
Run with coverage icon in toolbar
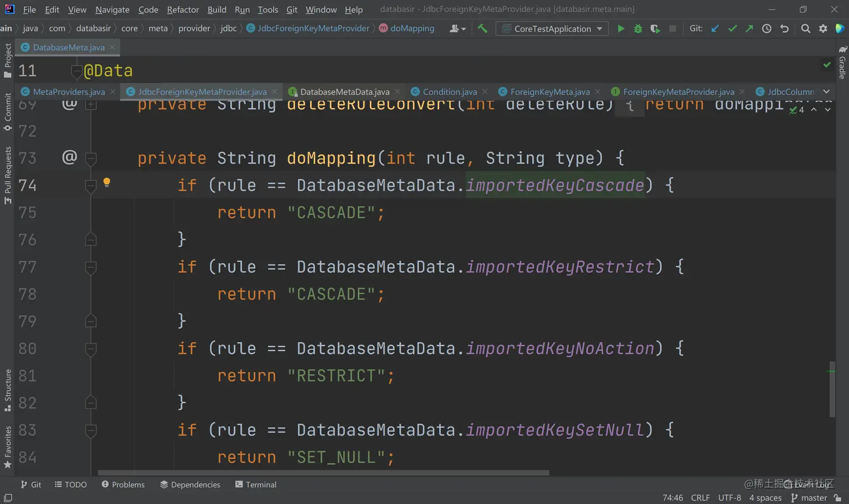point(655,29)
